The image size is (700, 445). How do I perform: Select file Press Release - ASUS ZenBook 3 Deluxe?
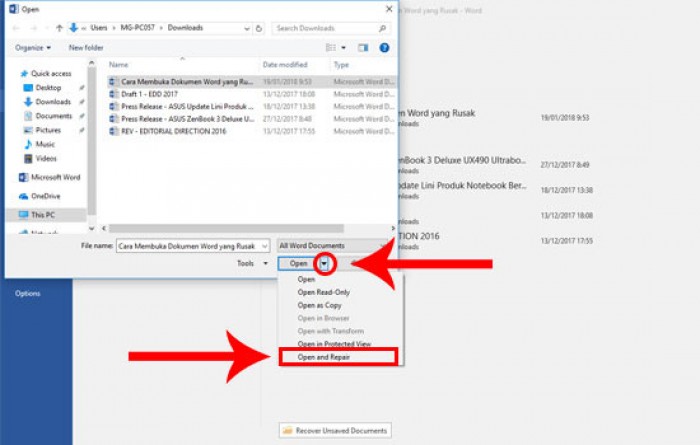[251, 119]
